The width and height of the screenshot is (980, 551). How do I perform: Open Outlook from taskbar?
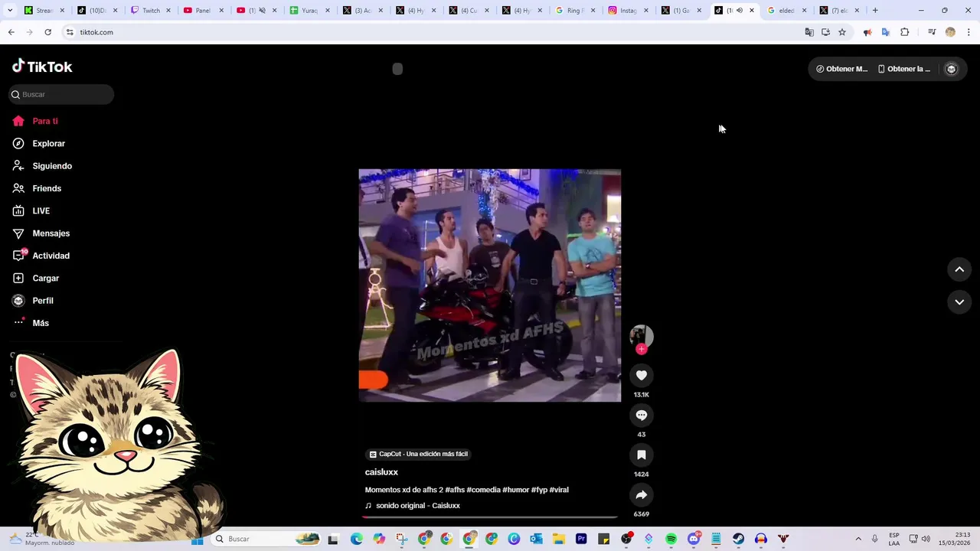[x=536, y=540]
